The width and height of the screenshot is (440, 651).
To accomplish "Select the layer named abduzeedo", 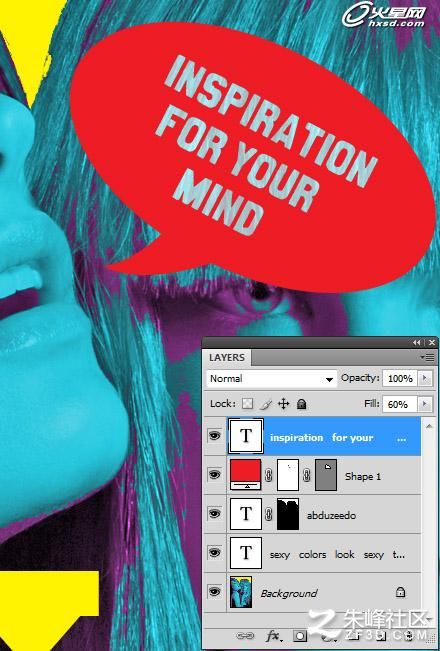I will (x=331, y=516).
